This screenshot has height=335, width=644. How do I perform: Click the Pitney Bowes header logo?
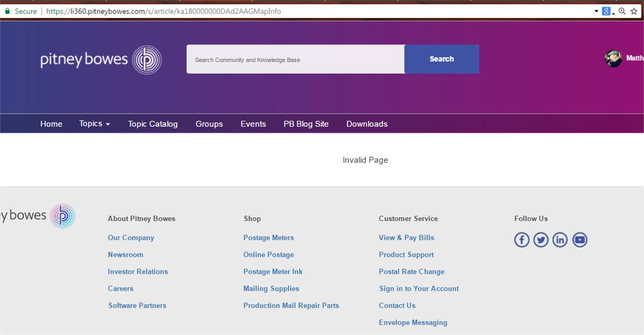coord(101,59)
